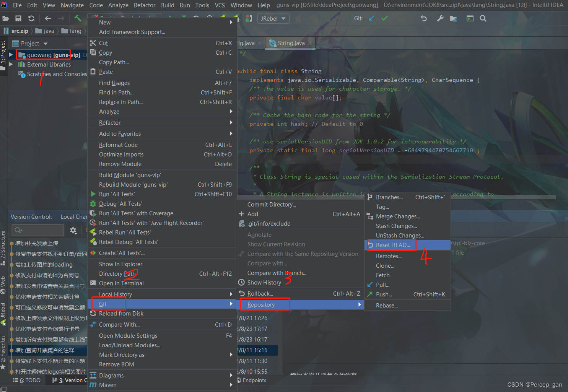Click the Build project hammer icon

(x=78, y=18)
